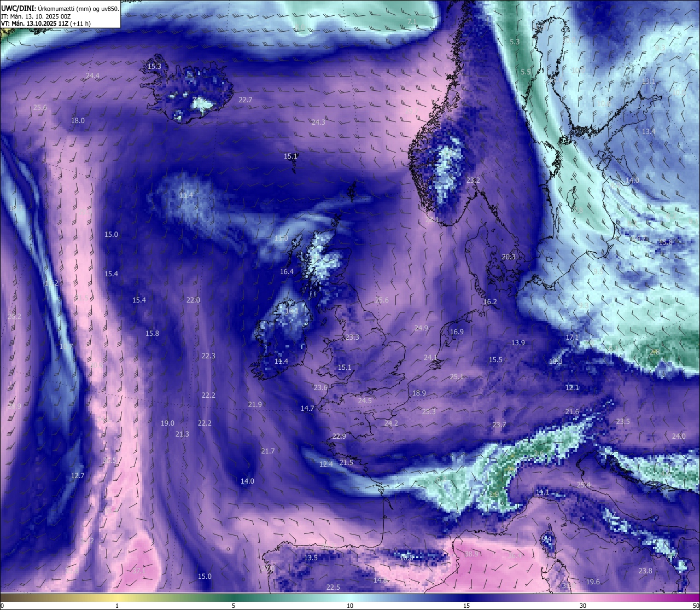The image size is (700, 610).
Task: Click the 18.9 map value
Action: coord(419,393)
